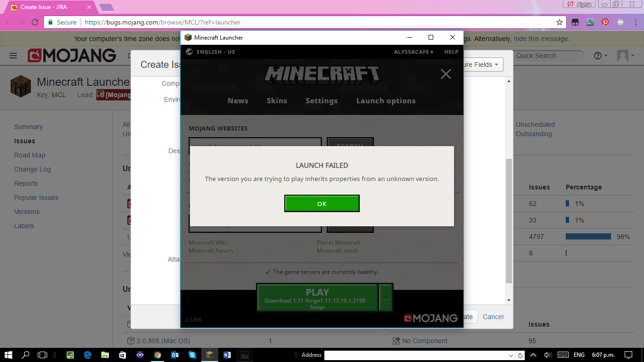Image resolution: width=644 pixels, height=362 pixels.
Task: Open the Skins tab in Minecraft Launcher
Action: pyautogui.click(x=277, y=100)
